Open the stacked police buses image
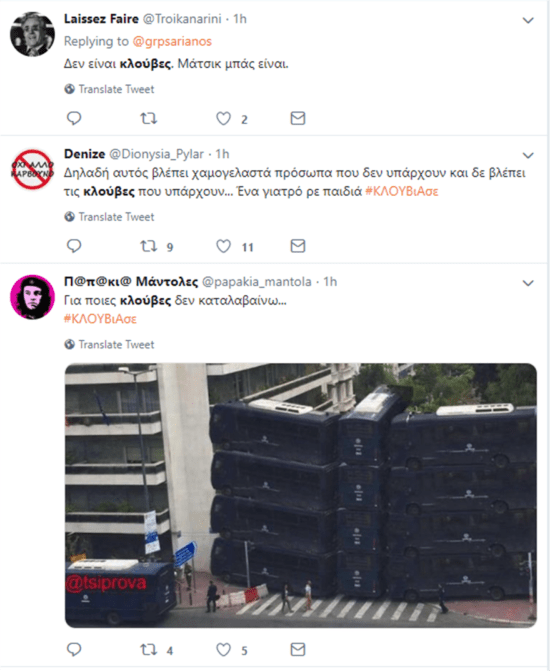This screenshot has width=550, height=671. [x=300, y=495]
